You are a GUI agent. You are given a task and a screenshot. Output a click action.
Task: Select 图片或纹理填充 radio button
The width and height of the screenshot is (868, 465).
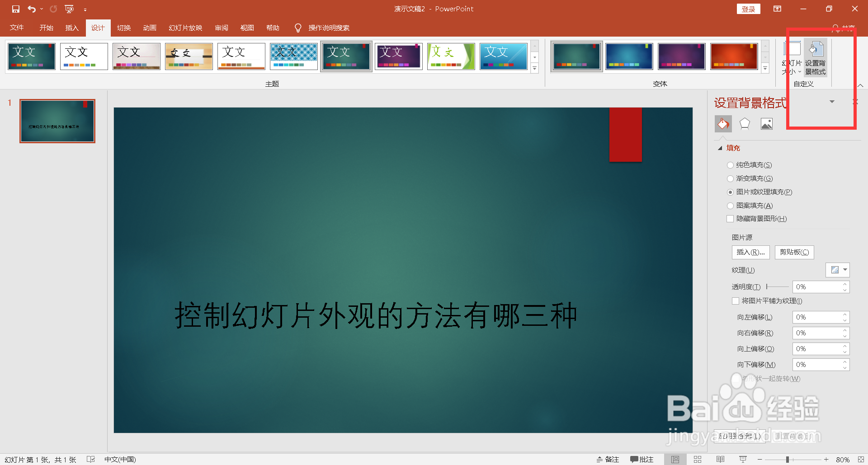coord(730,193)
